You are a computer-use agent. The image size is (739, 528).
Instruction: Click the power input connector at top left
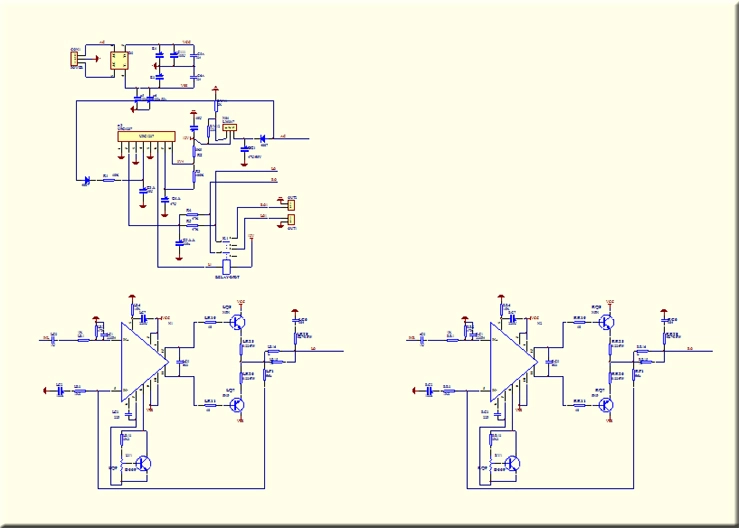pyautogui.click(x=75, y=60)
